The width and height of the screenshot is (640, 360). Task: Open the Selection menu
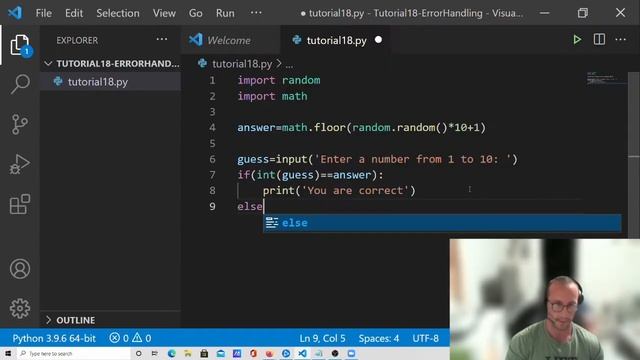[118, 13]
